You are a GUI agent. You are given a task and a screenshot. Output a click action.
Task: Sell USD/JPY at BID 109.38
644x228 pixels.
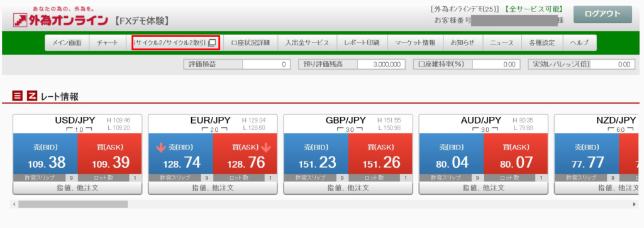click(x=45, y=154)
